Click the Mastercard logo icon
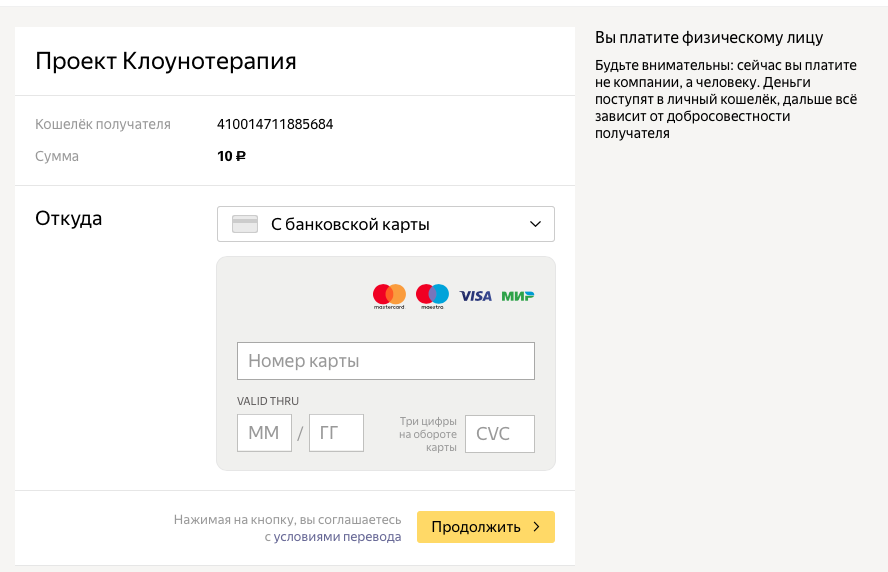The width and height of the screenshot is (888, 572). tap(389, 295)
